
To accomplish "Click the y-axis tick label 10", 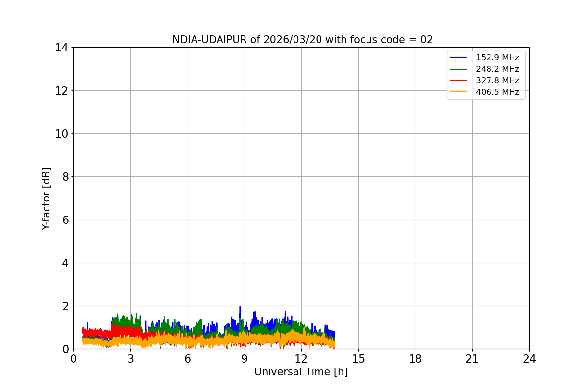I will tap(61, 134).
